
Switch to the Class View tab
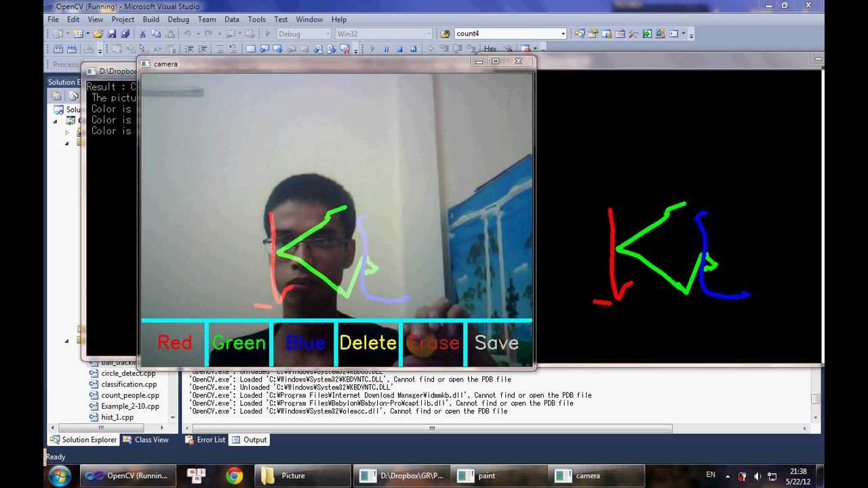tap(146, 440)
